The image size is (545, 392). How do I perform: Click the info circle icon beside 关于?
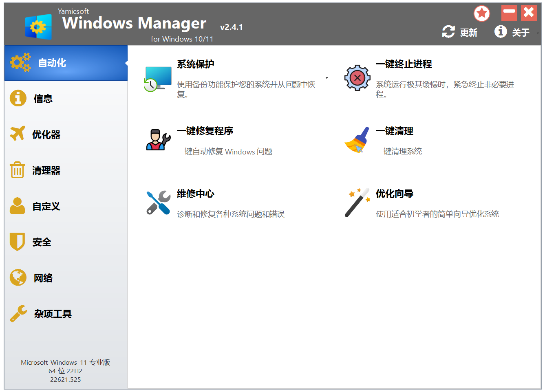(x=501, y=31)
